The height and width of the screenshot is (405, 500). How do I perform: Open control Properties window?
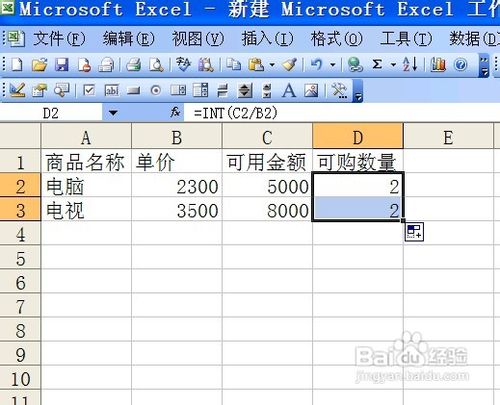pyautogui.click(x=39, y=90)
